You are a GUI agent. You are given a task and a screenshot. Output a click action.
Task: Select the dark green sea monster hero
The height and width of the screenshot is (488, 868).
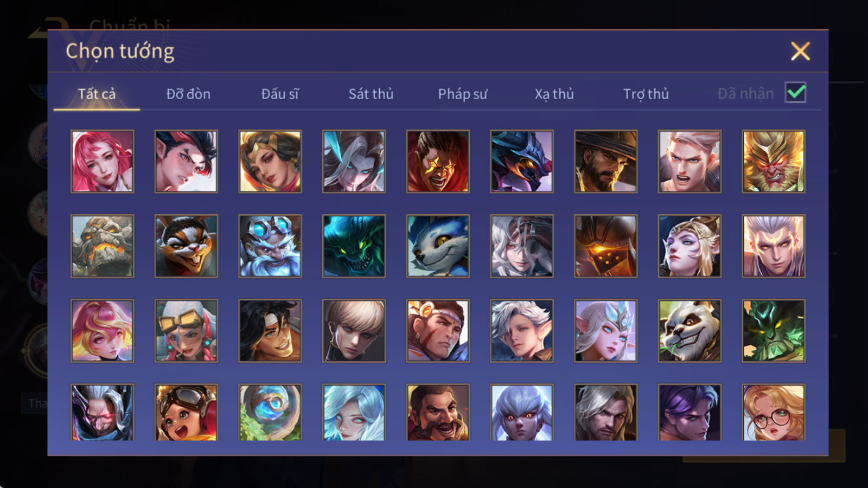(x=354, y=246)
